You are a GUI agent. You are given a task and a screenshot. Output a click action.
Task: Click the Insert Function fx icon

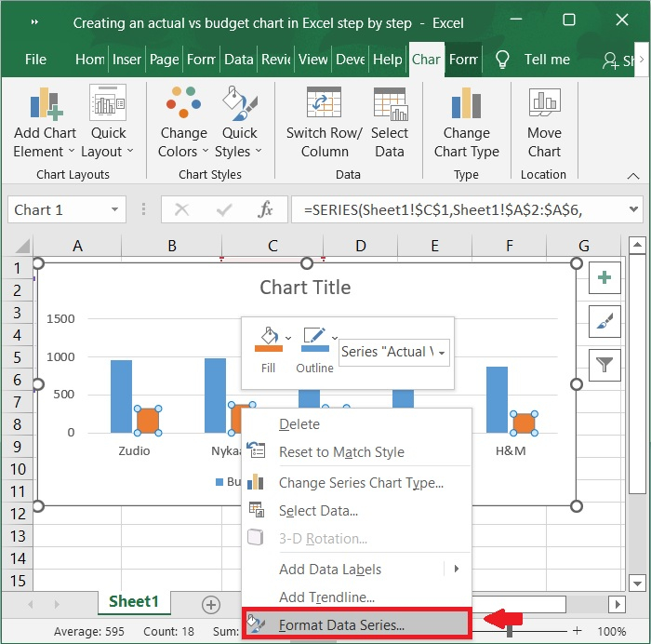(x=265, y=209)
